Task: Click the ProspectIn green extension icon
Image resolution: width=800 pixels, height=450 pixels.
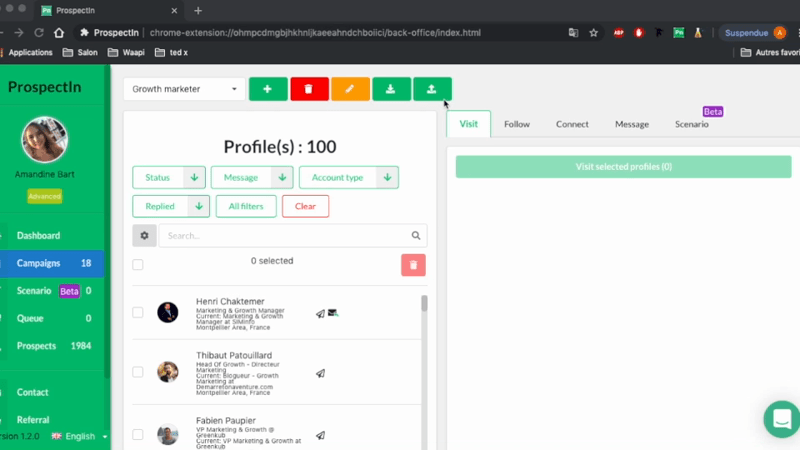Action: (679, 33)
